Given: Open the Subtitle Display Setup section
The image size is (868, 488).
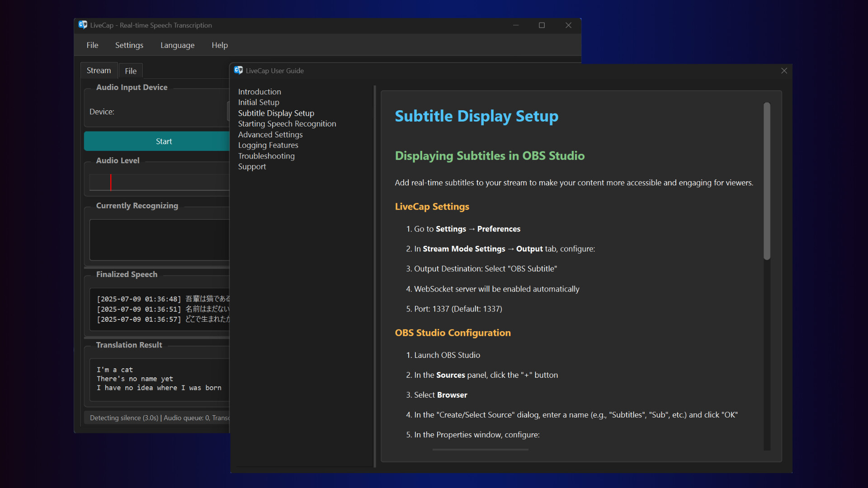Looking at the screenshot, I should coord(276,113).
